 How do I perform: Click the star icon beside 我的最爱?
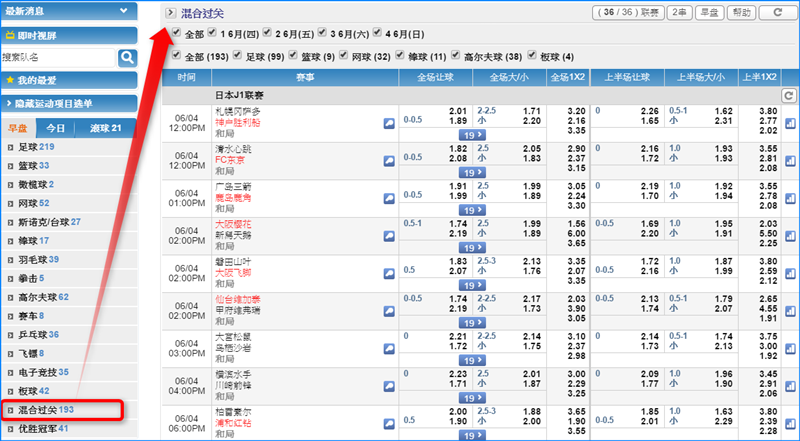[10, 79]
